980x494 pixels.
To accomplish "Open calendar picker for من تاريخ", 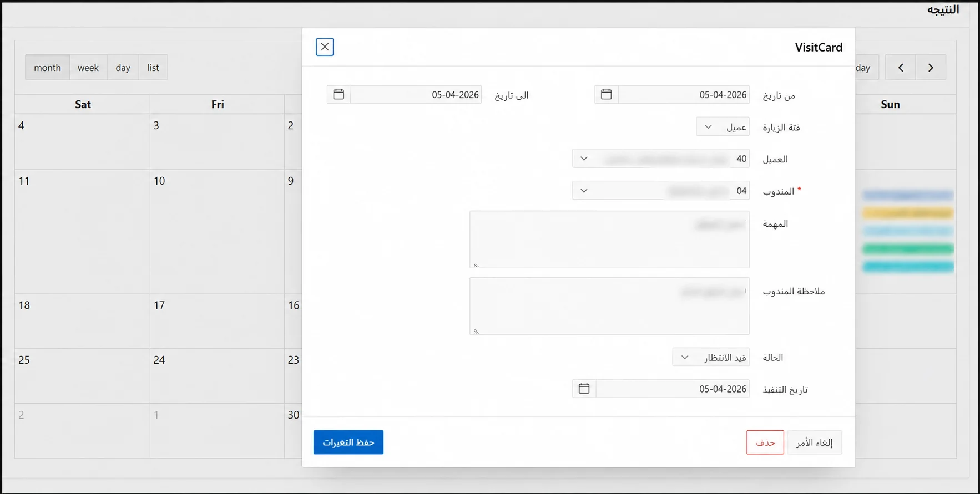I will [x=607, y=95].
